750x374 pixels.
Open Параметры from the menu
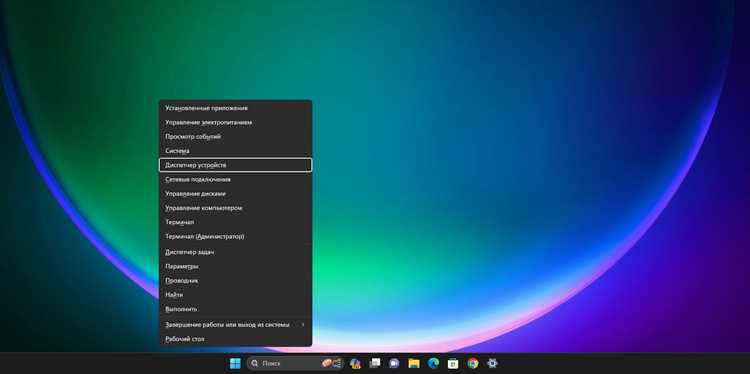(x=235, y=266)
